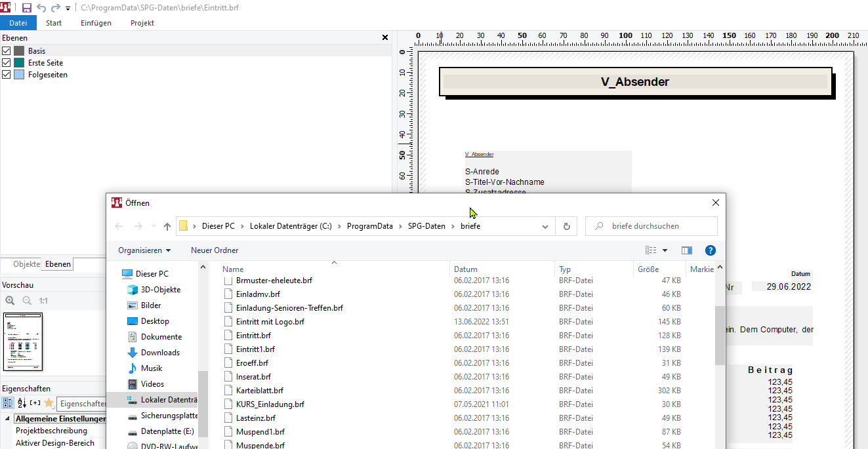This screenshot has height=449, width=868.
Task: Click the favorites star icon in Eigenschaften
Action: 49,403
